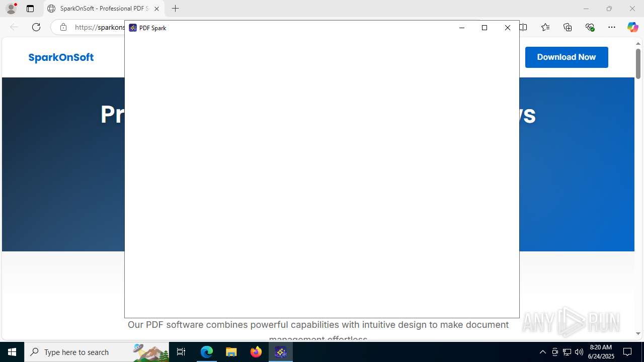Screen dimensions: 644x362
Task: Open Firefox from taskbar
Action: click(x=256, y=352)
